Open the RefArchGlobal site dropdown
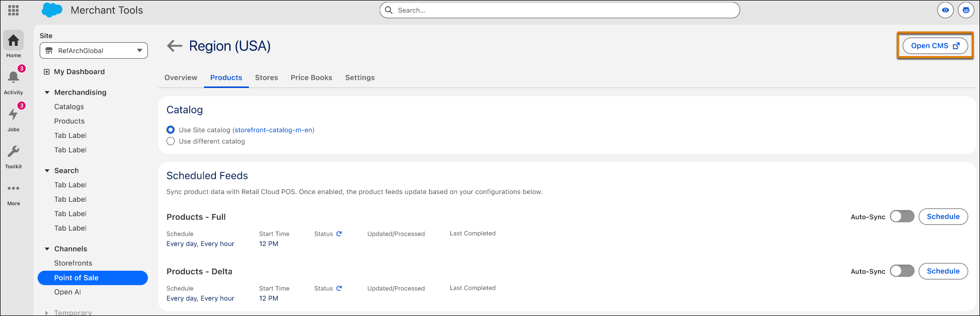This screenshot has width=980, height=316. click(94, 50)
